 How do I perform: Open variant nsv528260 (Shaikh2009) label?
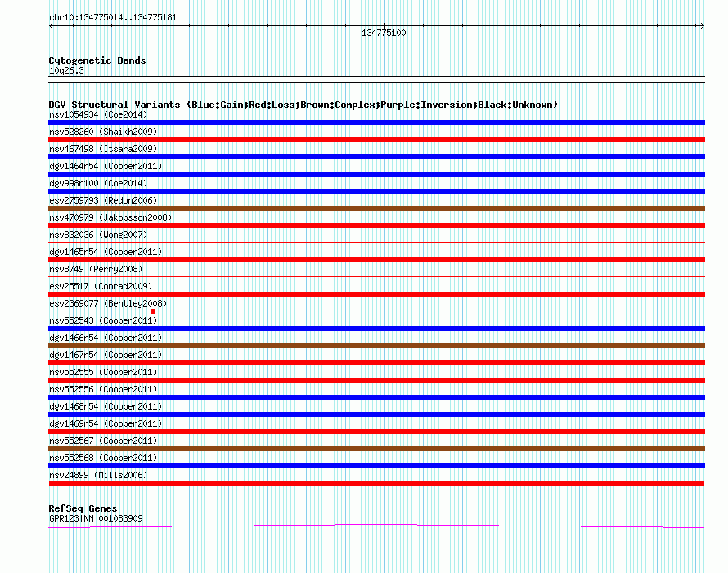(103, 132)
